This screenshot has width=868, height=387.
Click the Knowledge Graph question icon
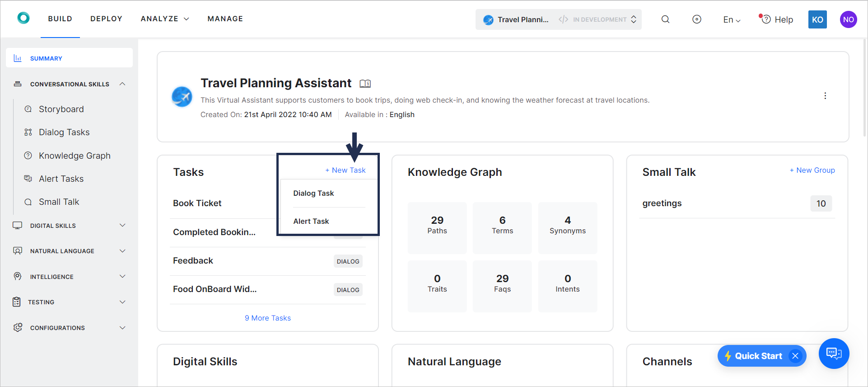[x=28, y=156]
